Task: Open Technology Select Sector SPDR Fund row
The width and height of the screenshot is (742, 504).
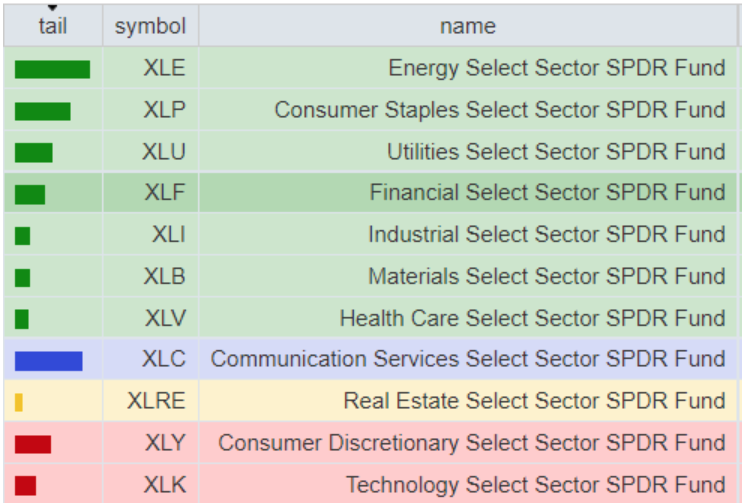Action: click(x=535, y=485)
